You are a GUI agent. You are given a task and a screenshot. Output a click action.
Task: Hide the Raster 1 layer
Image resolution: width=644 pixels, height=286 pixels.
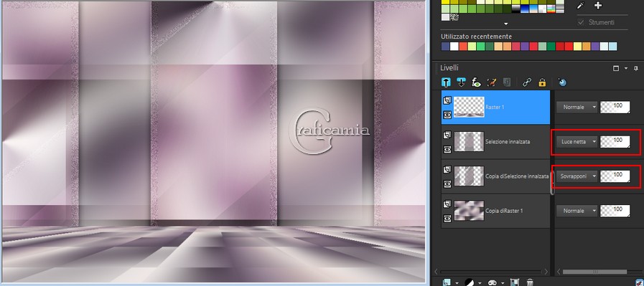(x=447, y=115)
